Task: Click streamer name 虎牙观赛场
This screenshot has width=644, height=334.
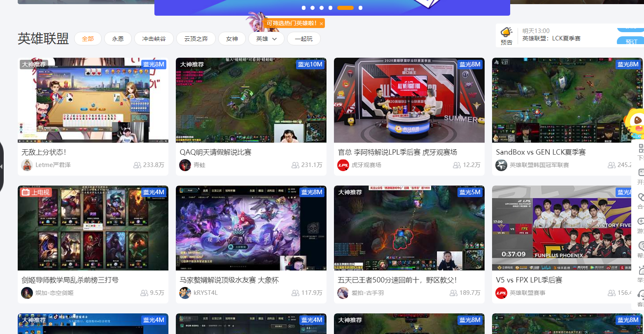Action: tap(366, 165)
